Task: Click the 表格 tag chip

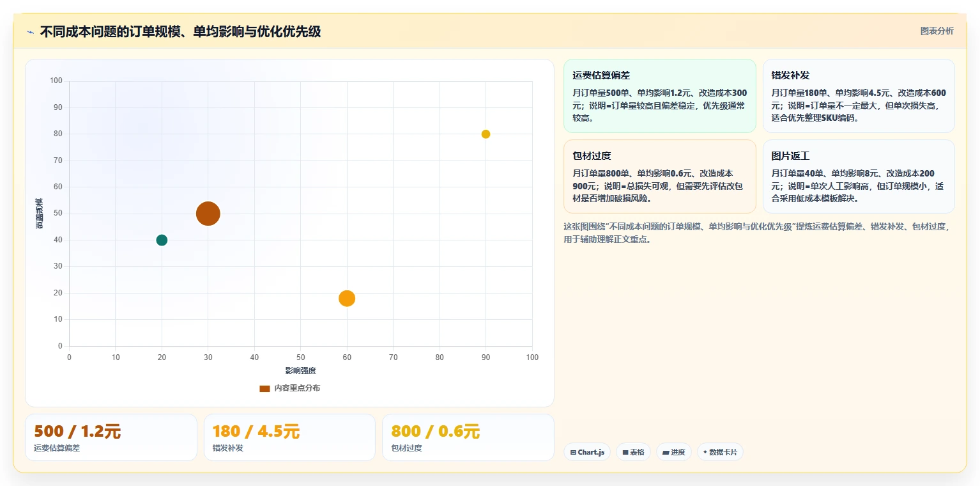Action: pos(633,452)
